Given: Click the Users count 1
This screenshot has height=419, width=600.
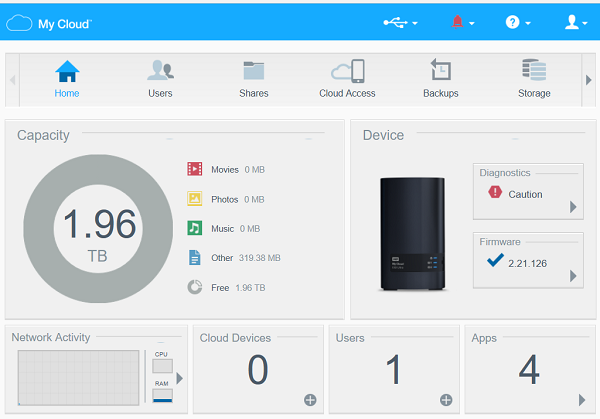Looking at the screenshot, I should [393, 369].
